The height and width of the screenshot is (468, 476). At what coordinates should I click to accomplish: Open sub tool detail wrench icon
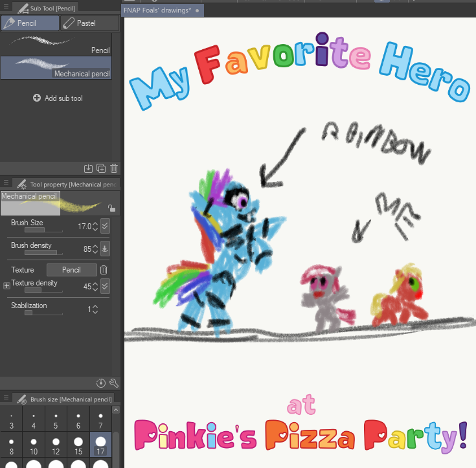point(114,383)
